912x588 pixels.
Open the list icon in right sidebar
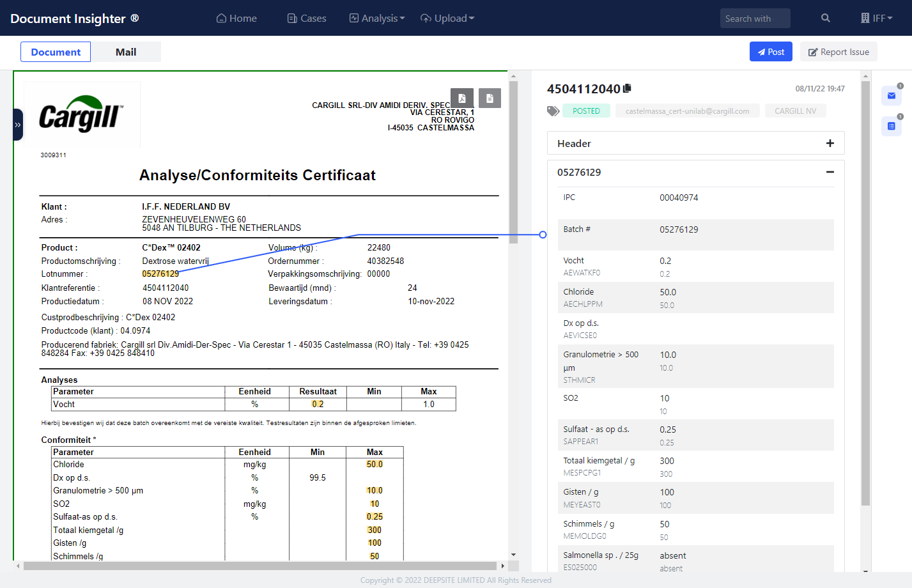[x=891, y=126]
